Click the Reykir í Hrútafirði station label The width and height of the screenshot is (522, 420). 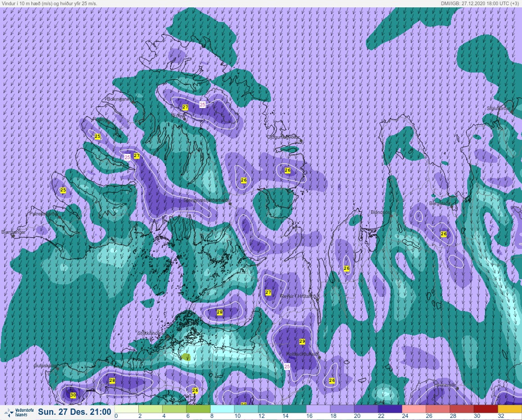(x=300, y=296)
